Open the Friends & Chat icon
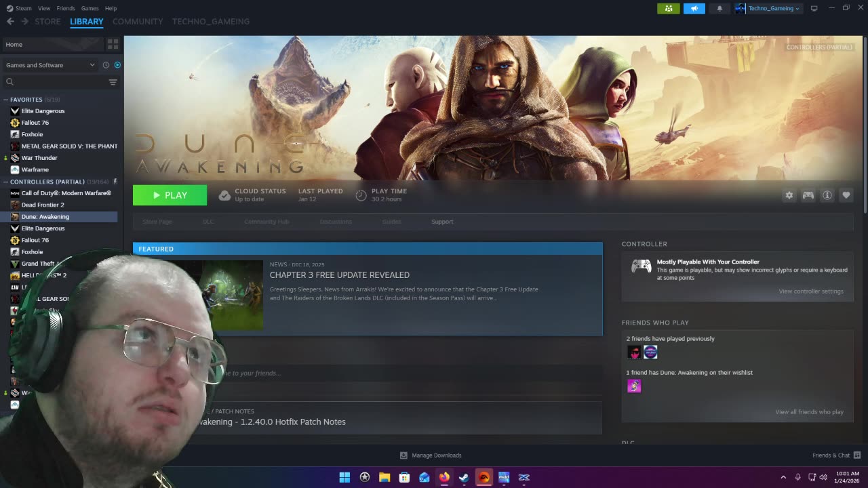Screen dimensions: 868x488 857,455
